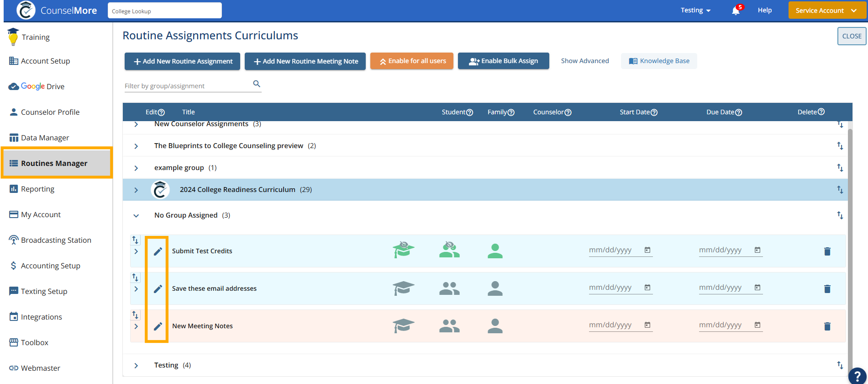Screen dimensions: 868x384
Task: Open the Knowledge Base link
Action: click(x=659, y=61)
